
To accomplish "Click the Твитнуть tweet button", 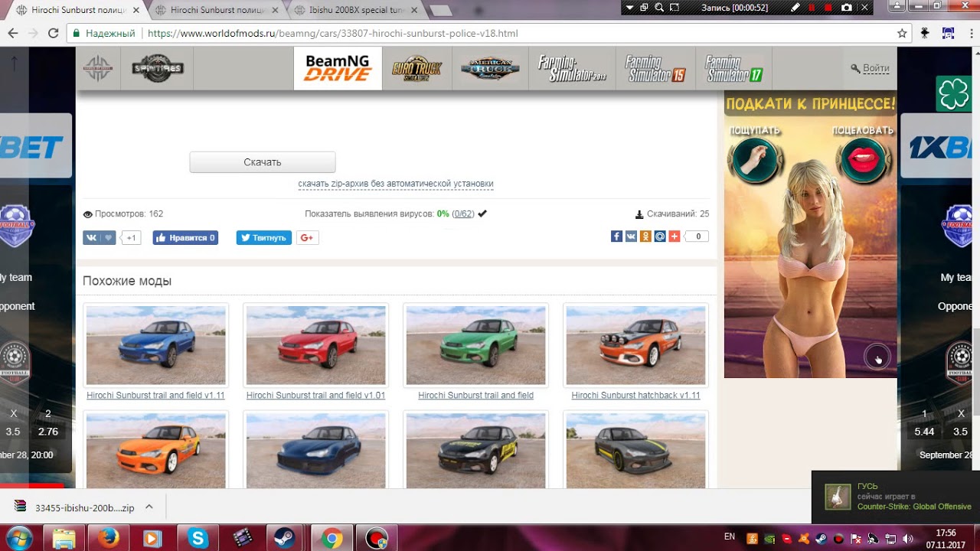I will pos(263,238).
